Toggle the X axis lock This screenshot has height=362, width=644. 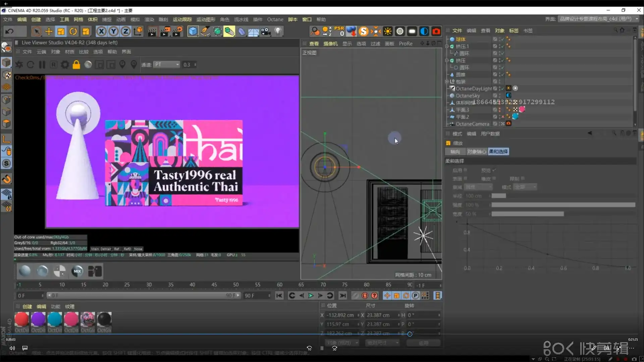click(101, 32)
